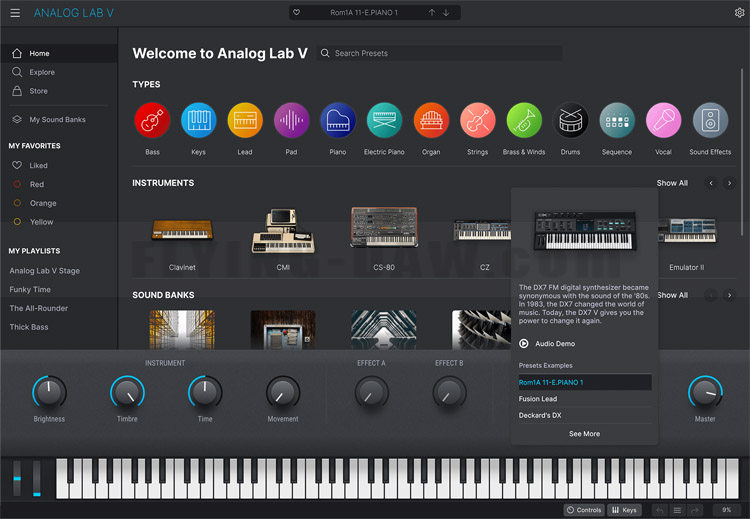Click the undo arrow in bottom bar
The height and width of the screenshot is (519, 750).
click(659, 510)
